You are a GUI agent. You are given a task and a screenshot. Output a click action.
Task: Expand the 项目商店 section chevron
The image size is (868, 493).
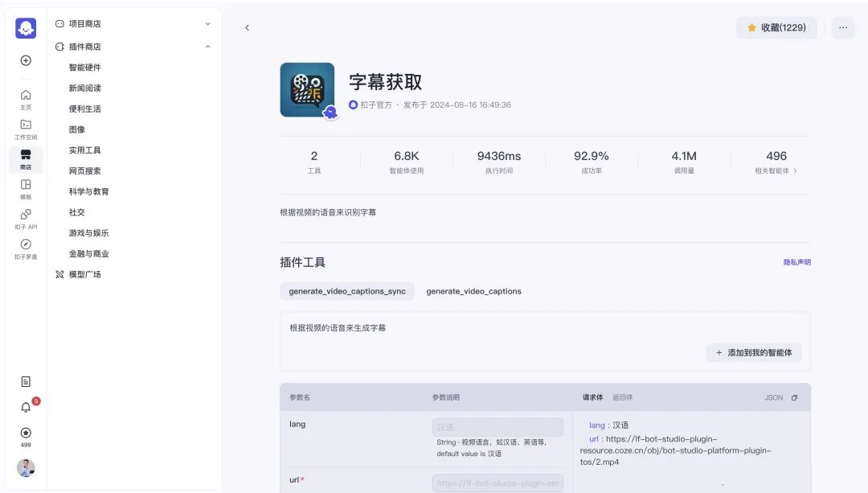click(x=207, y=24)
